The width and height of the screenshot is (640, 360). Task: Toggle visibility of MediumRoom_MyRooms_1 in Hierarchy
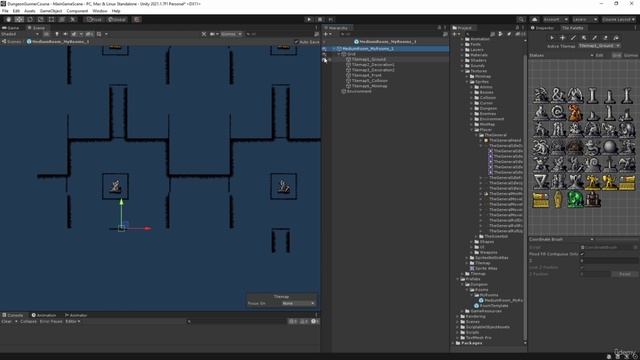[324, 49]
